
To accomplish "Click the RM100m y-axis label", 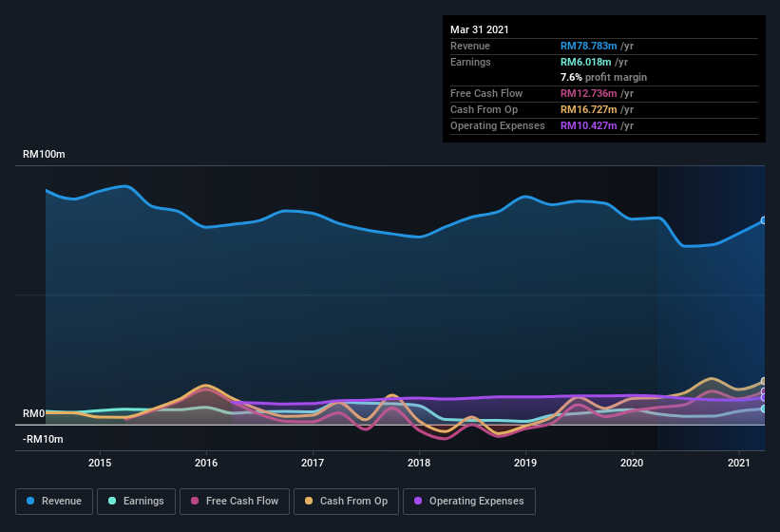I will click(44, 154).
